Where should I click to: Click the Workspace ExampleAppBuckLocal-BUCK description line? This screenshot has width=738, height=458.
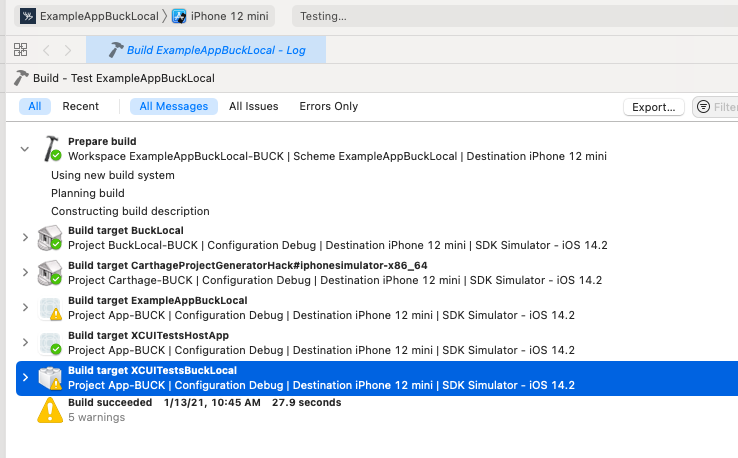337,156
